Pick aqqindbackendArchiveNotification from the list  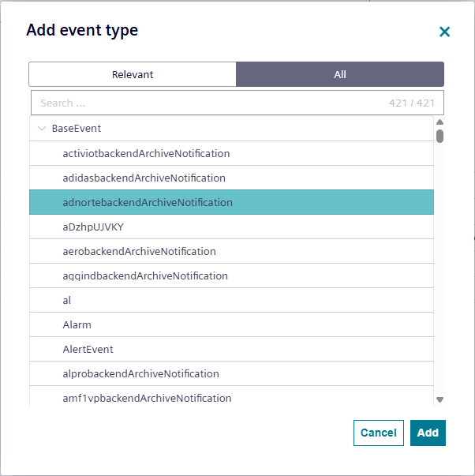(145, 275)
